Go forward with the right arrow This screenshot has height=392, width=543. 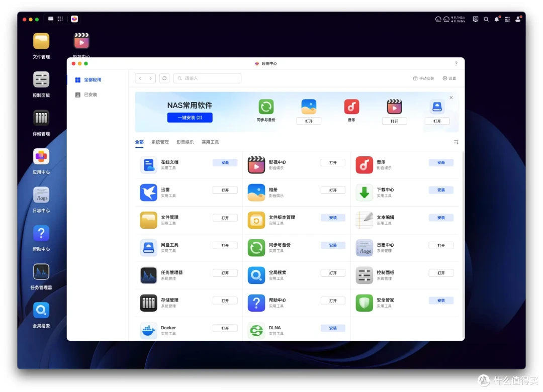151,78
